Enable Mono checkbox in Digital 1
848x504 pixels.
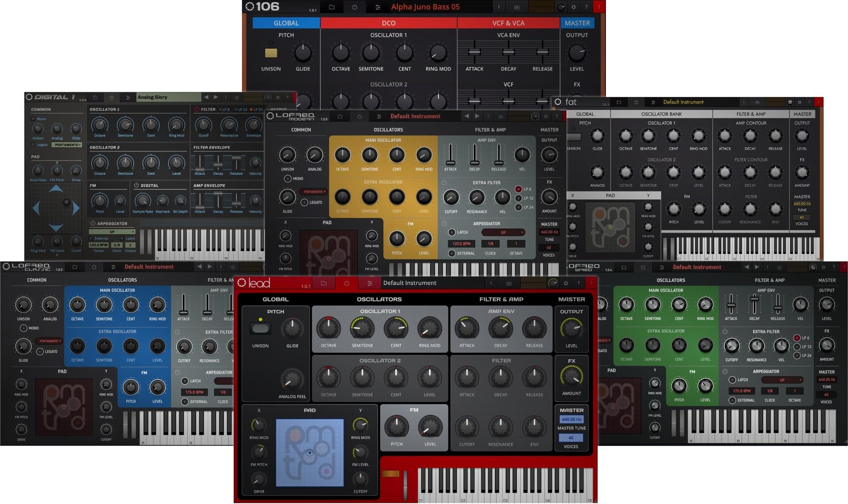(x=33, y=119)
